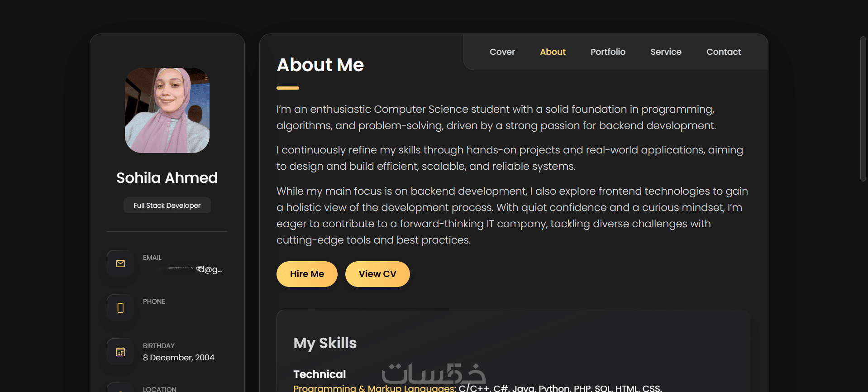Click the Full Stack Developer badge
The height and width of the screenshot is (392, 868).
click(167, 206)
